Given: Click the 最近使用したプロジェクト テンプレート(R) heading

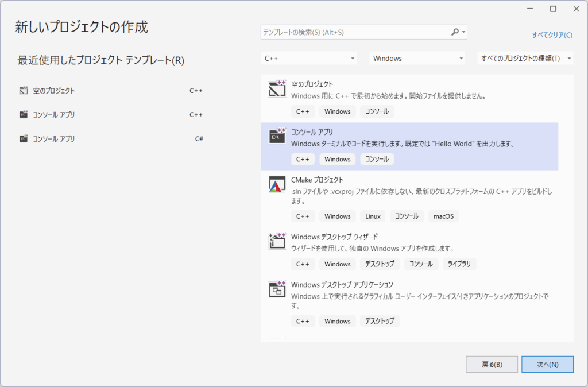Looking at the screenshot, I should (x=101, y=60).
